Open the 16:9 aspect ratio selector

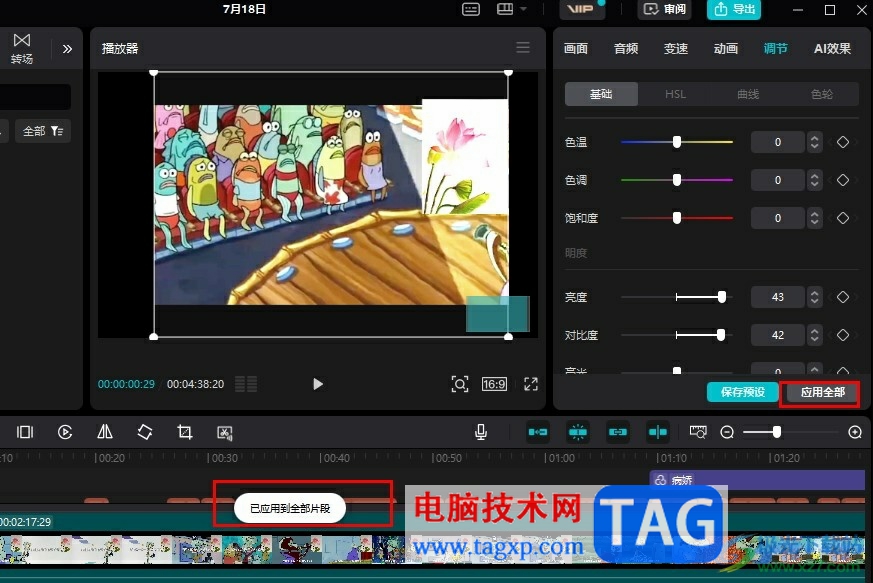pos(494,384)
